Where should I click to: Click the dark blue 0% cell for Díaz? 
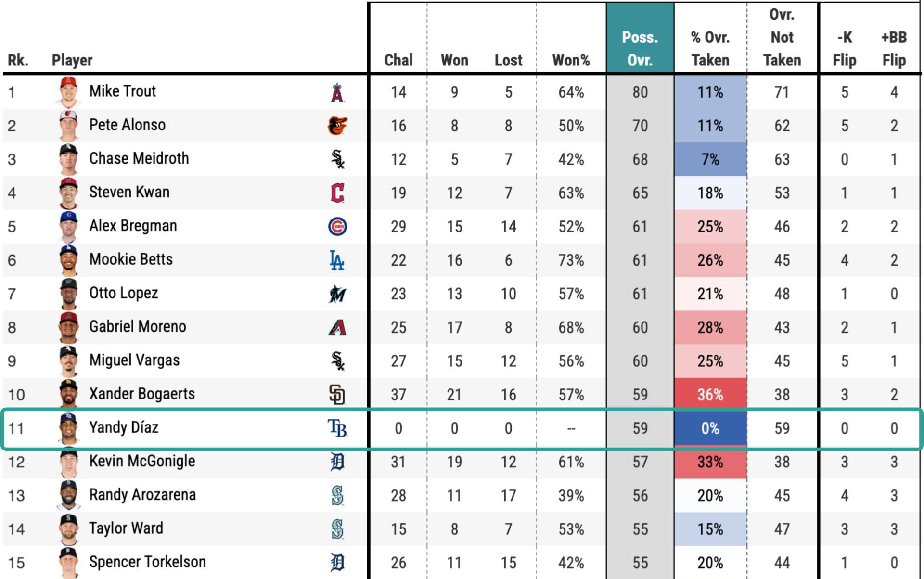click(710, 428)
